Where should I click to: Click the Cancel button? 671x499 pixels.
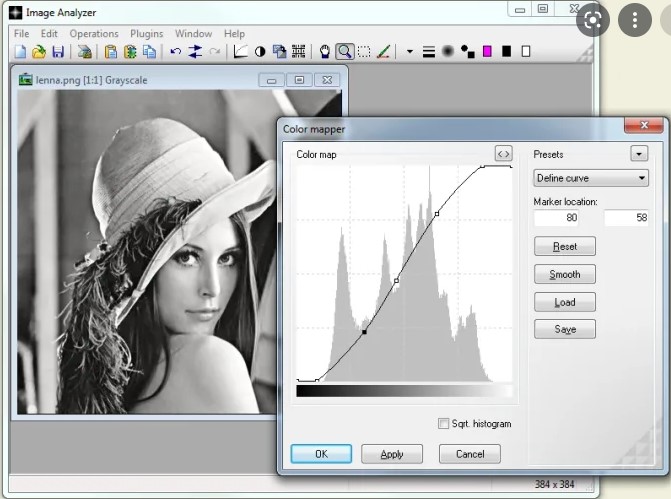coord(470,454)
